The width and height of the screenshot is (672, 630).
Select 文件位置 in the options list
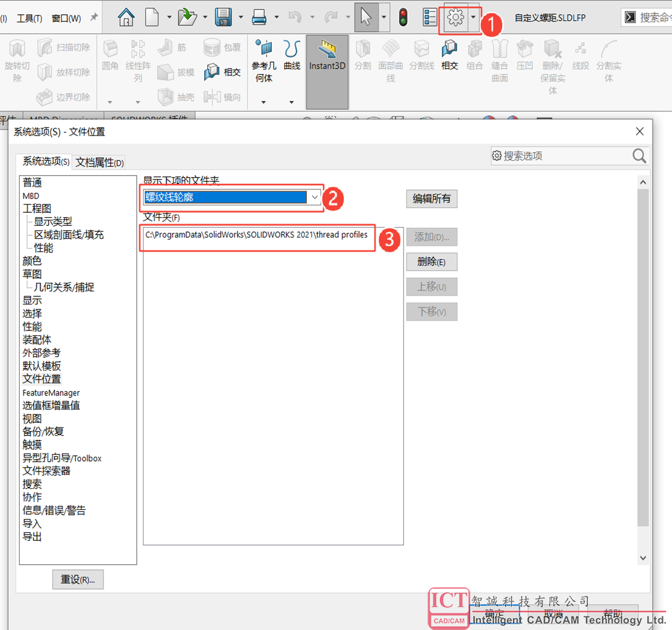coord(41,379)
